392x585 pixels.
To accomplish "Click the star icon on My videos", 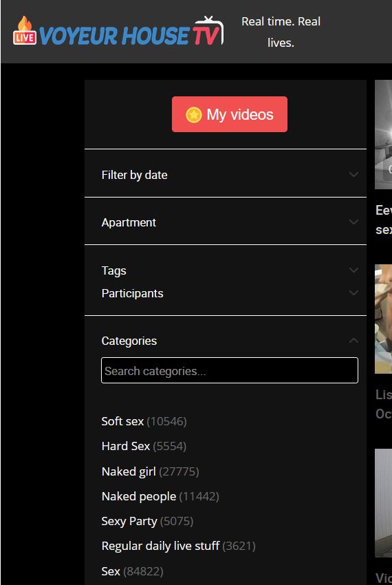I will coord(193,115).
